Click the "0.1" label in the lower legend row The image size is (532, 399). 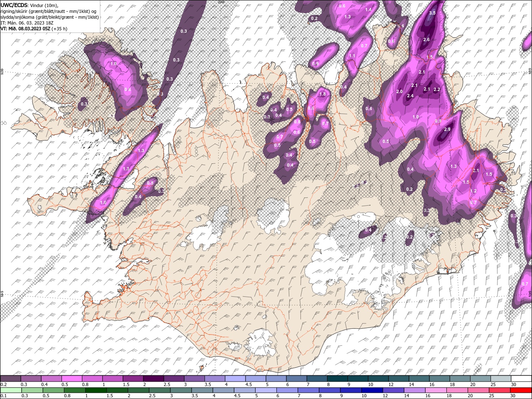point(4,396)
